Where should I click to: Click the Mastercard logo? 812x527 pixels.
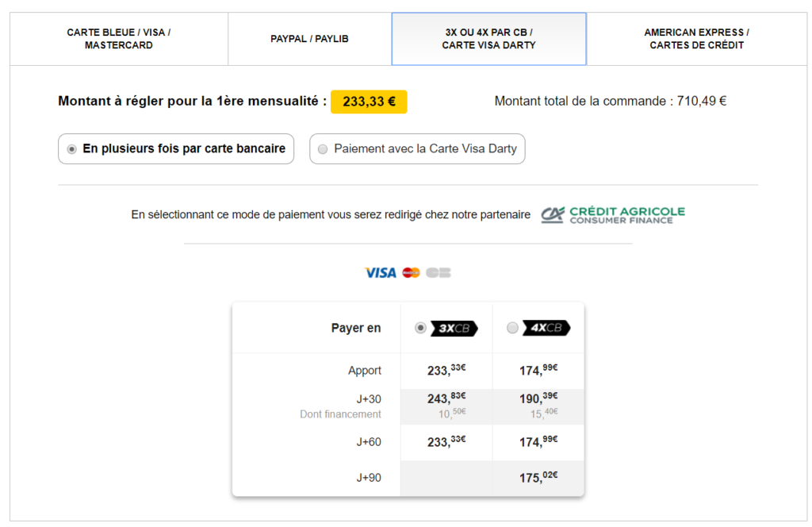tap(411, 273)
